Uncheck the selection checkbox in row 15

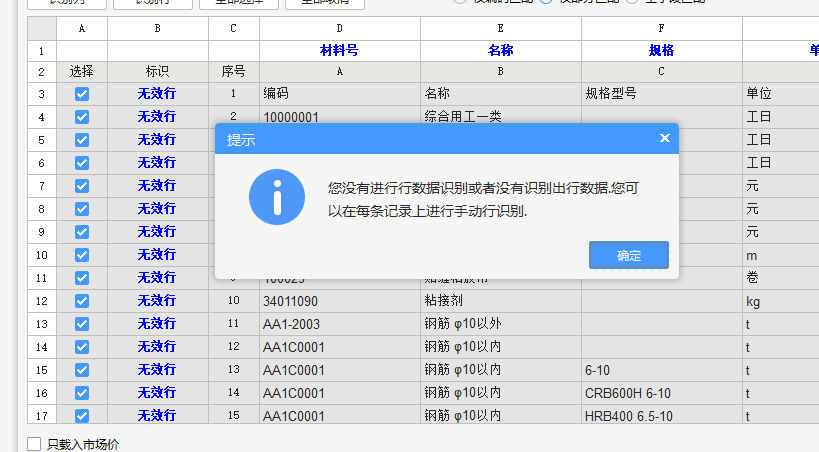(82, 370)
